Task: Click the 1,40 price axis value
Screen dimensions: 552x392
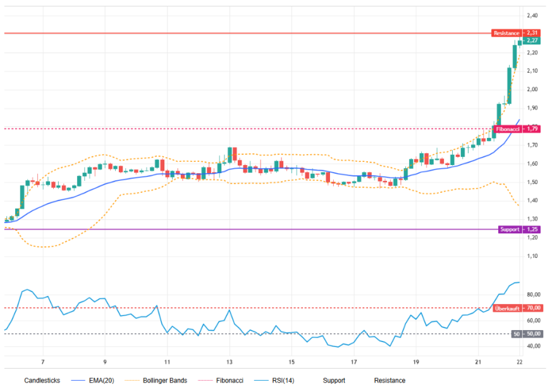Action: 532,200
